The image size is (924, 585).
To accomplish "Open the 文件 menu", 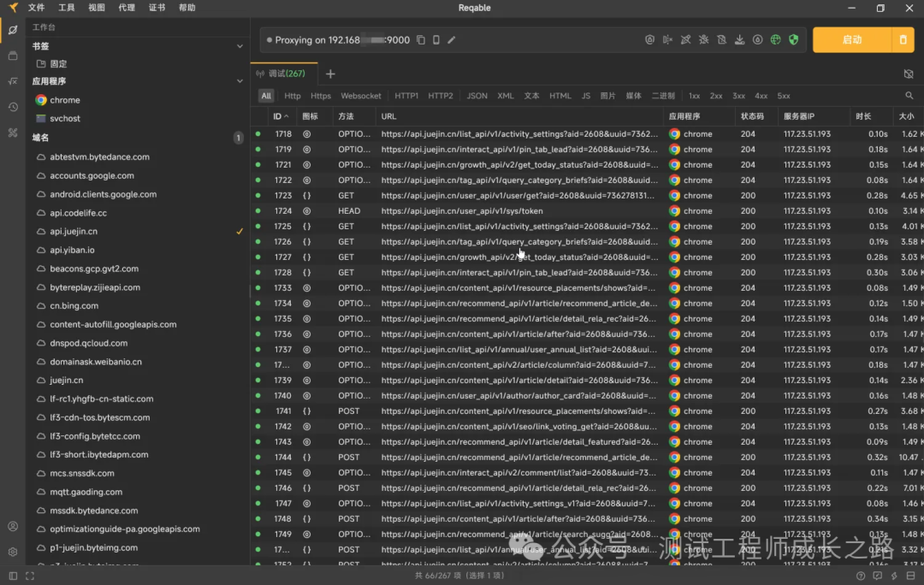I will [37, 8].
